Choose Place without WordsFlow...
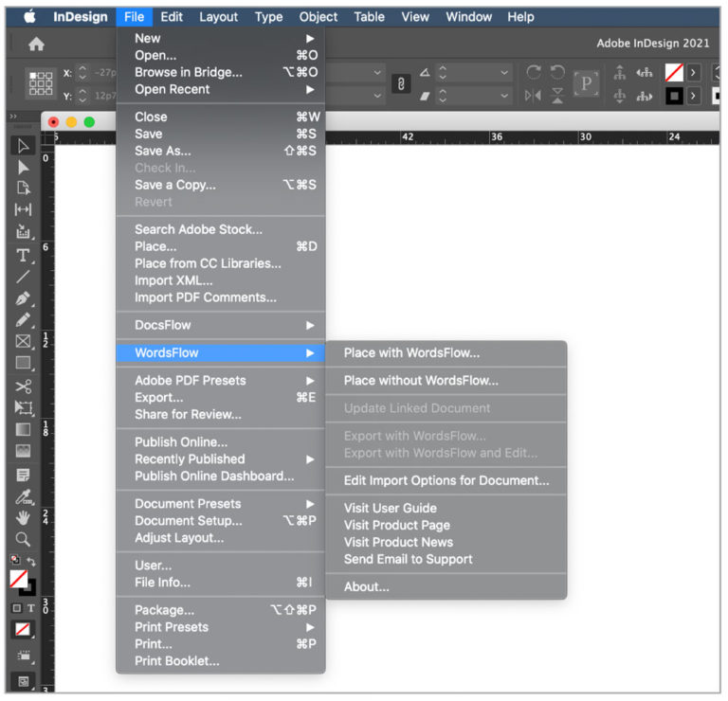Viewport: 728px width, 701px height. [x=446, y=381]
